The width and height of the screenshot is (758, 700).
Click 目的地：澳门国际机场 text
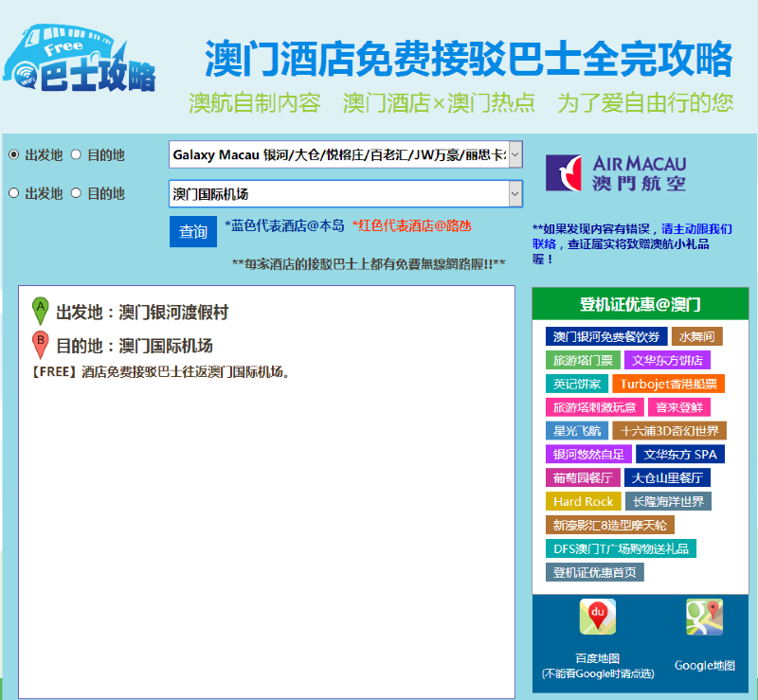[135, 346]
